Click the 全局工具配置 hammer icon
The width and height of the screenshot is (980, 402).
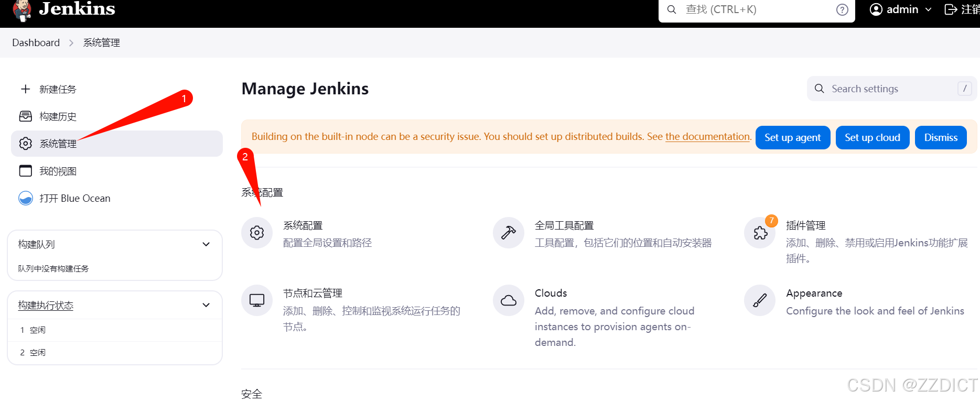(x=509, y=233)
